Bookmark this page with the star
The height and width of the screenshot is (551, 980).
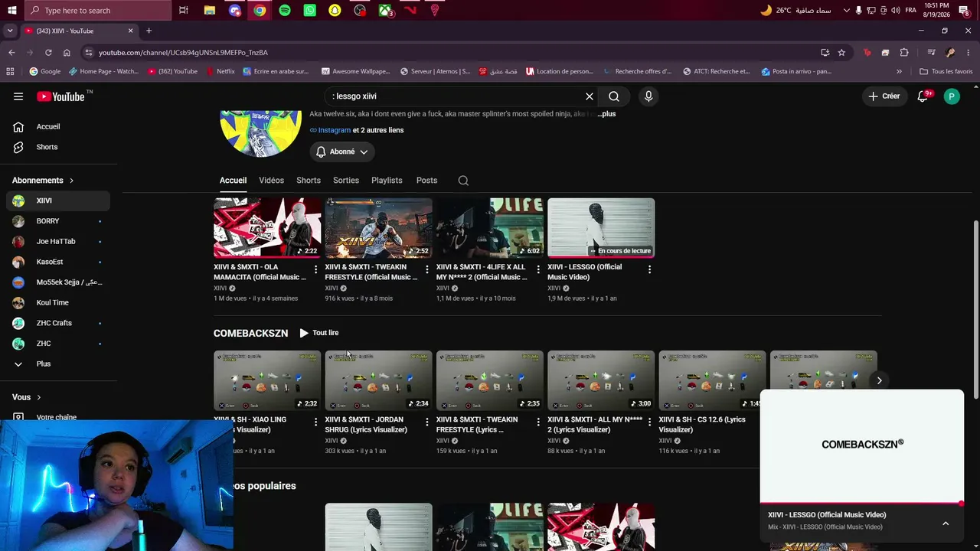pos(841,53)
